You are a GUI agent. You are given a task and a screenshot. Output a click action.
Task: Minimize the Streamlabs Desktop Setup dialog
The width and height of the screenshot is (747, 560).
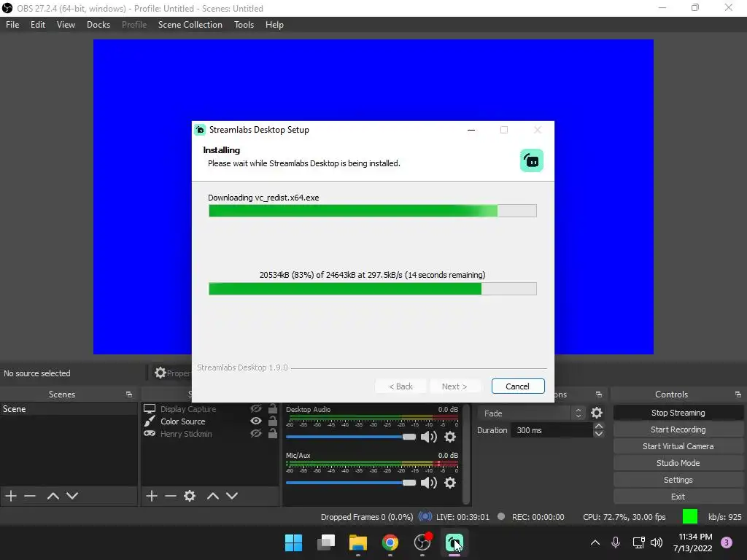coord(471,130)
